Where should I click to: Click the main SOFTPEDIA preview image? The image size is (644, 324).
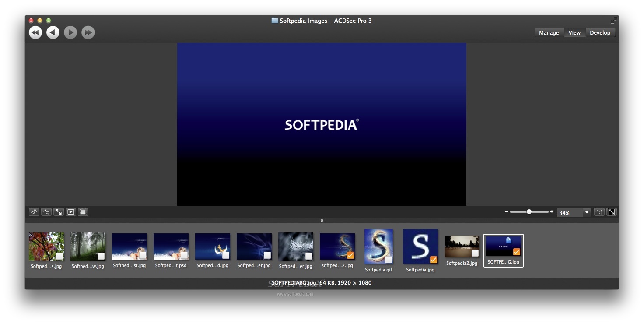[322, 124]
